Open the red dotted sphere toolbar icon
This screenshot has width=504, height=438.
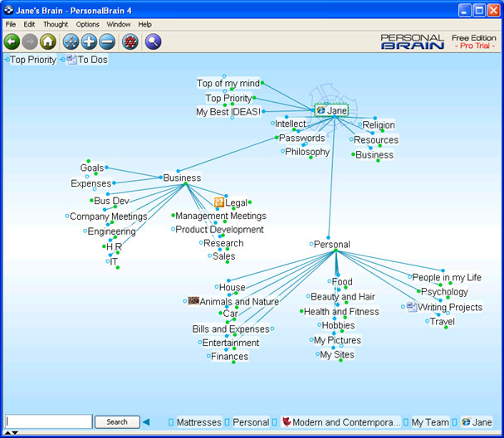tap(130, 41)
